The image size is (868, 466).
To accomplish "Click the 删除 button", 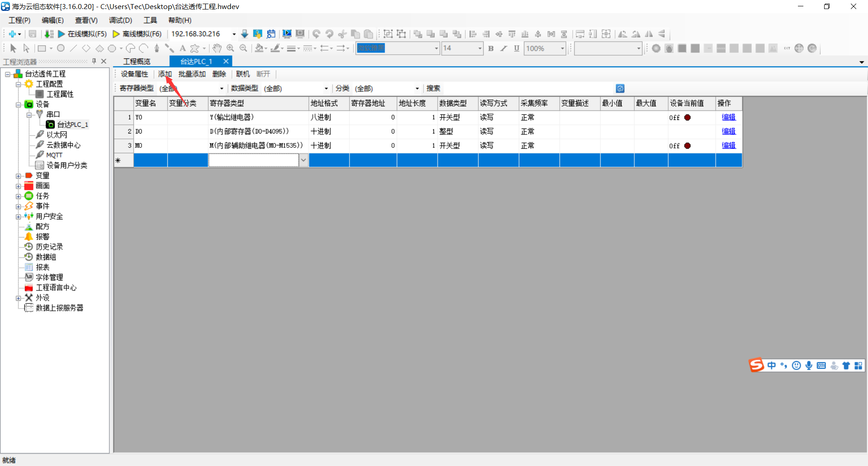I will point(219,74).
